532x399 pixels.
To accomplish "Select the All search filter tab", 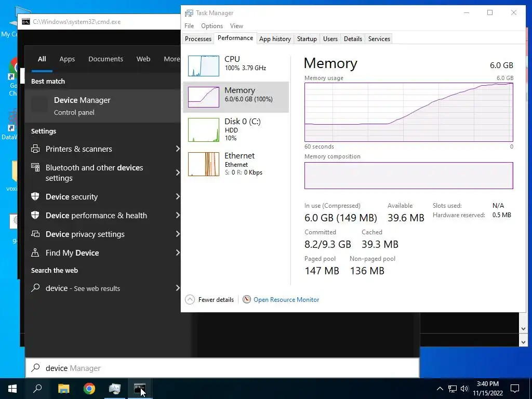I will click(42, 59).
